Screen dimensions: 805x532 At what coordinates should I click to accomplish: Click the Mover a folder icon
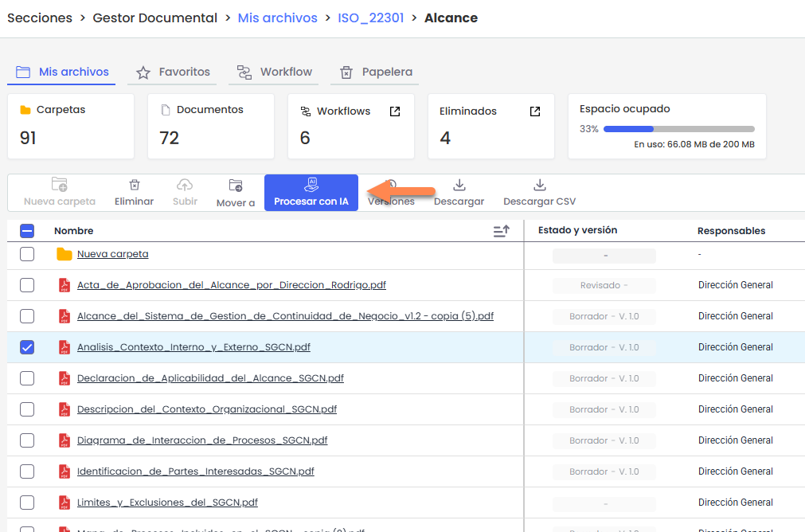(x=236, y=186)
